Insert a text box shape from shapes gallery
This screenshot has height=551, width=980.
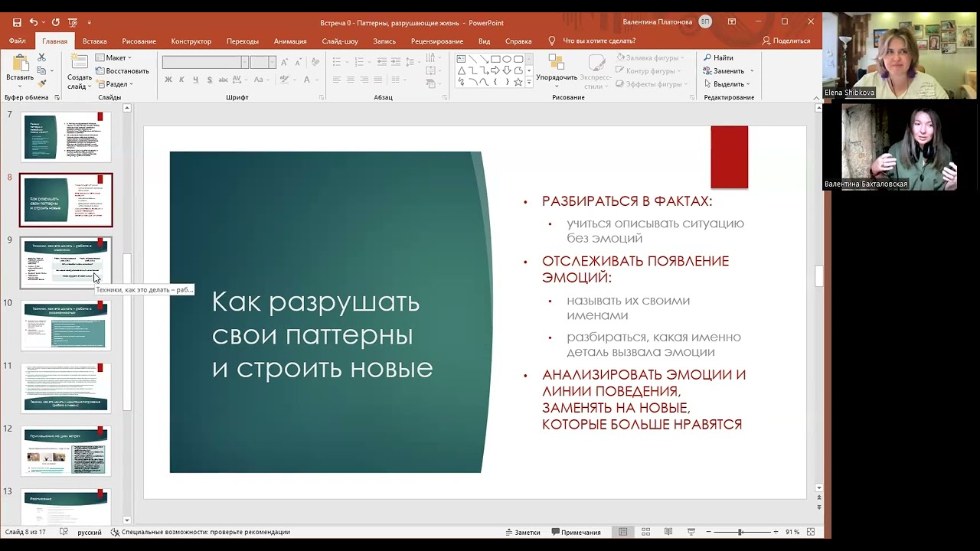click(461, 59)
